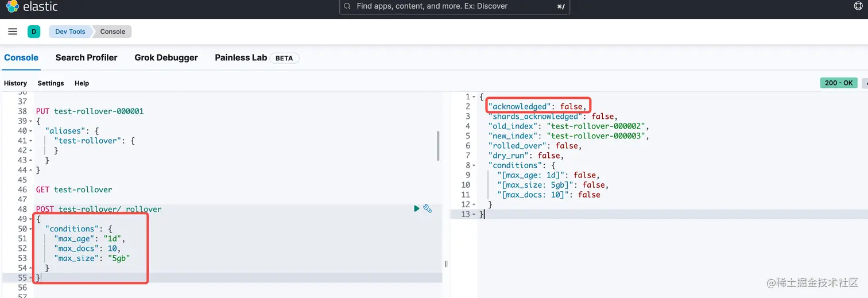Collapse the aliases block at line 40

pos(30,131)
